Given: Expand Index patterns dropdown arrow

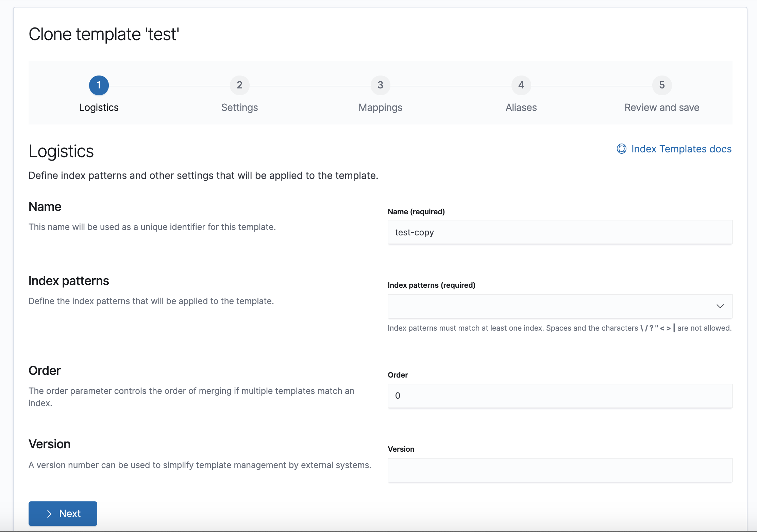Looking at the screenshot, I should (x=720, y=306).
